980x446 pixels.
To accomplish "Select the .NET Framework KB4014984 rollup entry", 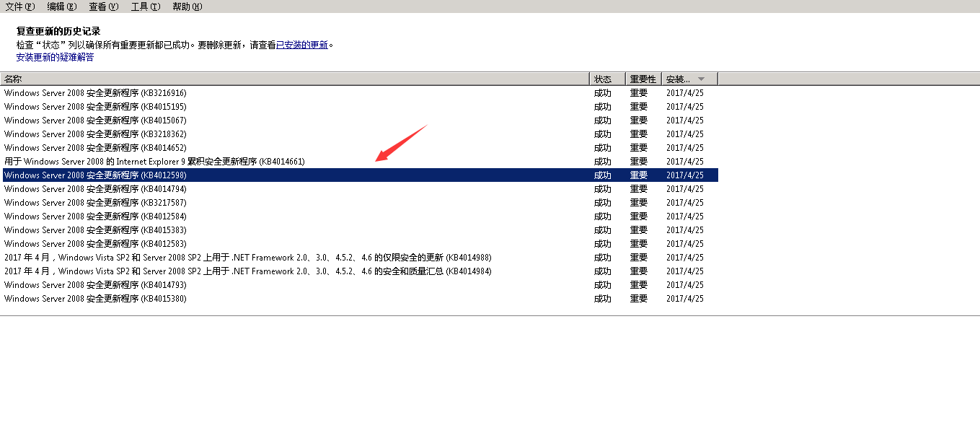I will (x=248, y=271).
